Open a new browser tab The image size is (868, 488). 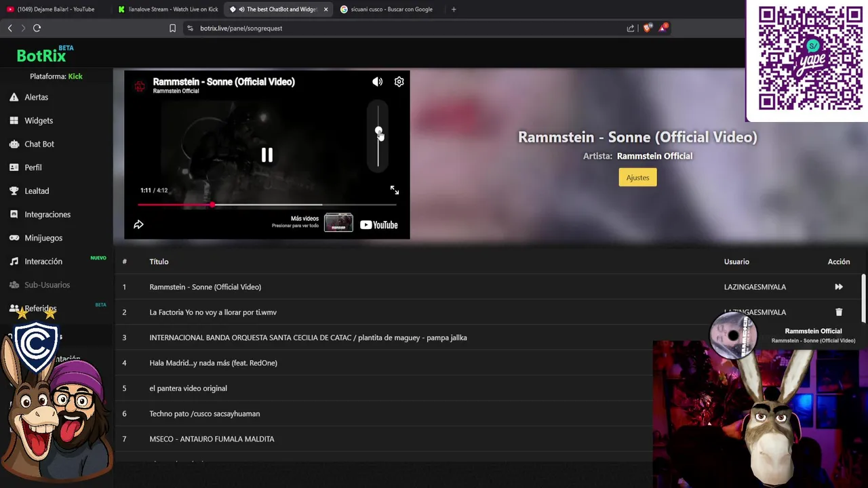(454, 9)
